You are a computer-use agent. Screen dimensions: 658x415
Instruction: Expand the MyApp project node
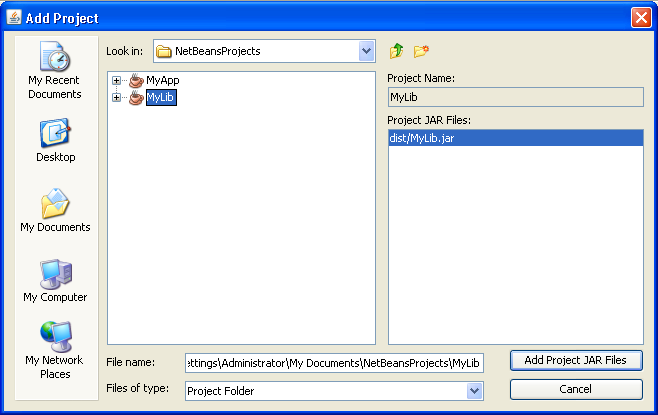point(116,80)
